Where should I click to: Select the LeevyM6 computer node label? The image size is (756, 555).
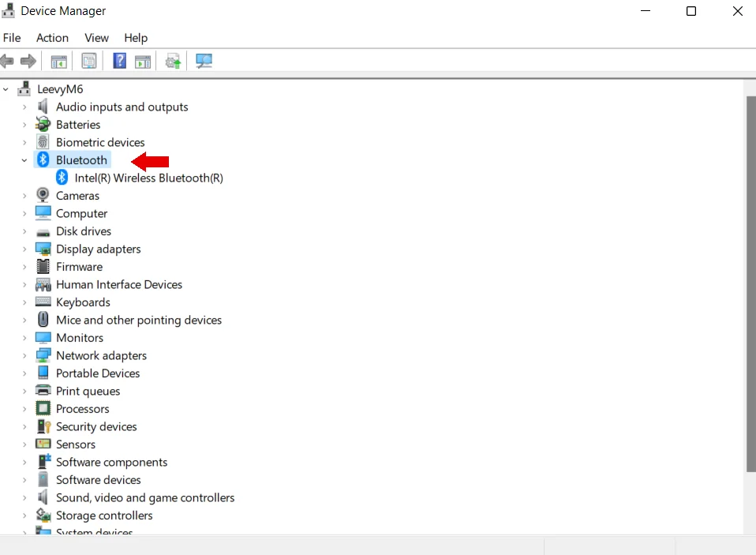pos(60,89)
